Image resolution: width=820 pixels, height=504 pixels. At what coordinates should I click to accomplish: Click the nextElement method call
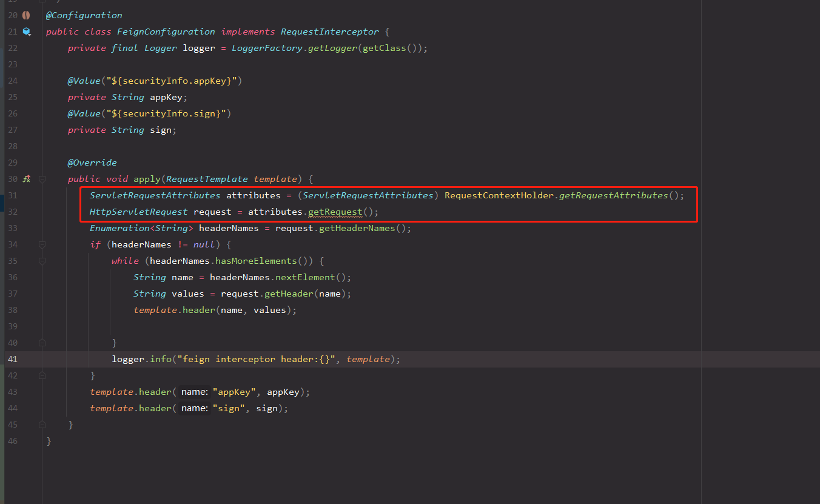click(x=305, y=277)
